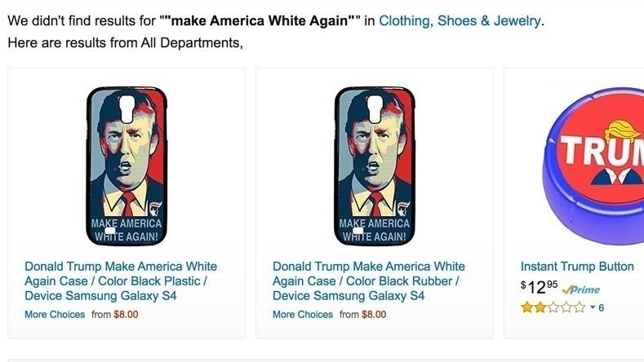The image size is (644, 362).
Task: Click More Choices under the Black Plastic case
Action: point(55,315)
